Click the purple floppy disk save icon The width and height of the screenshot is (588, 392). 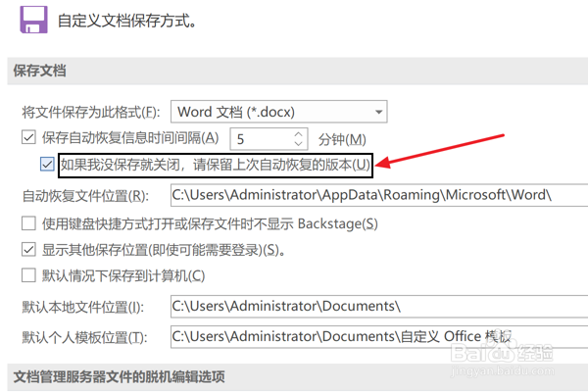point(33,20)
